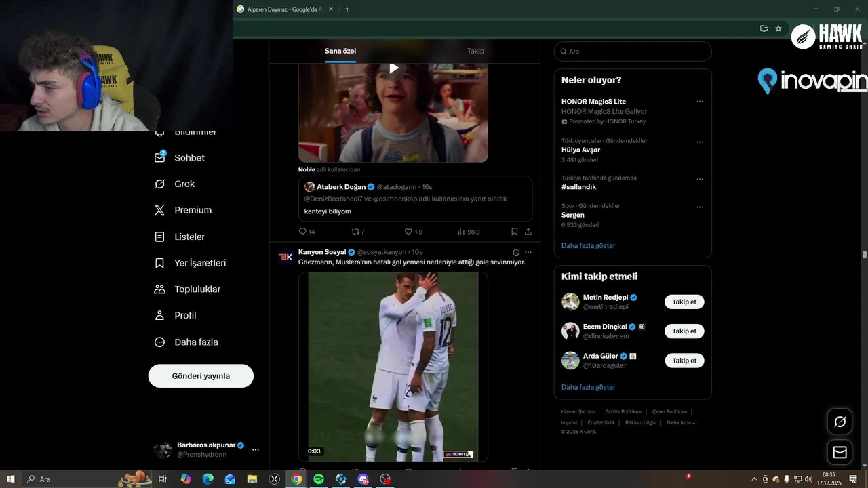Open Yer İşaretleri bookmarks
Viewport: 868px width, 488px height.
coord(191,263)
